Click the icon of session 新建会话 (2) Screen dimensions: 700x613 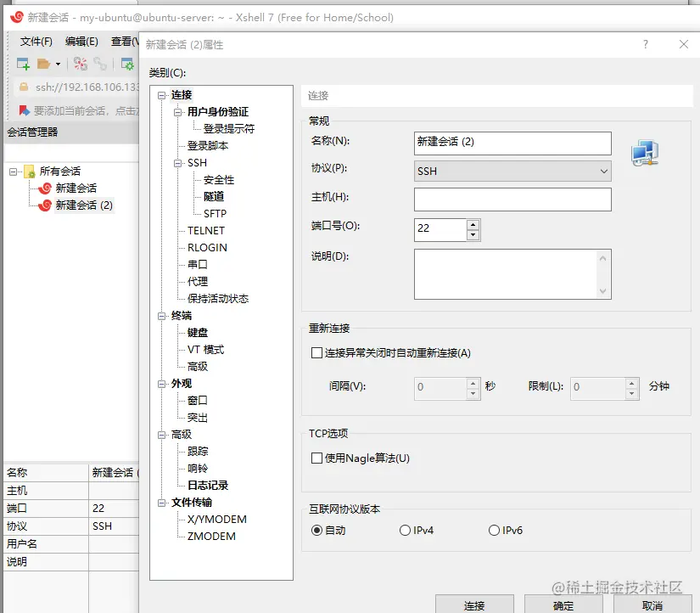click(x=45, y=205)
